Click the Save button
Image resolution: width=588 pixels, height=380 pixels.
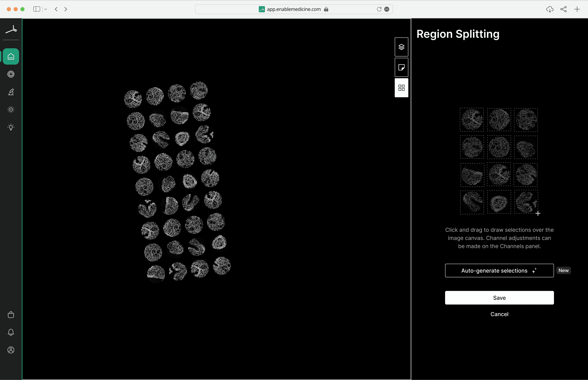click(x=499, y=298)
